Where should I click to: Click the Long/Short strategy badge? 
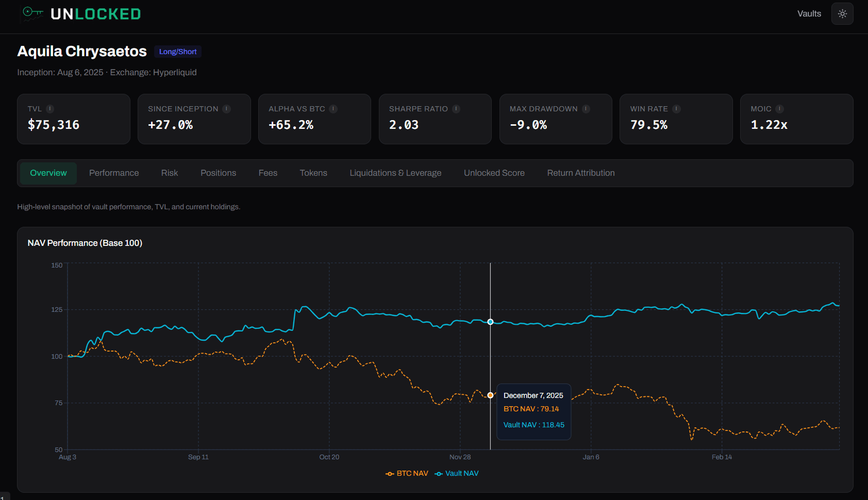pyautogui.click(x=177, y=51)
